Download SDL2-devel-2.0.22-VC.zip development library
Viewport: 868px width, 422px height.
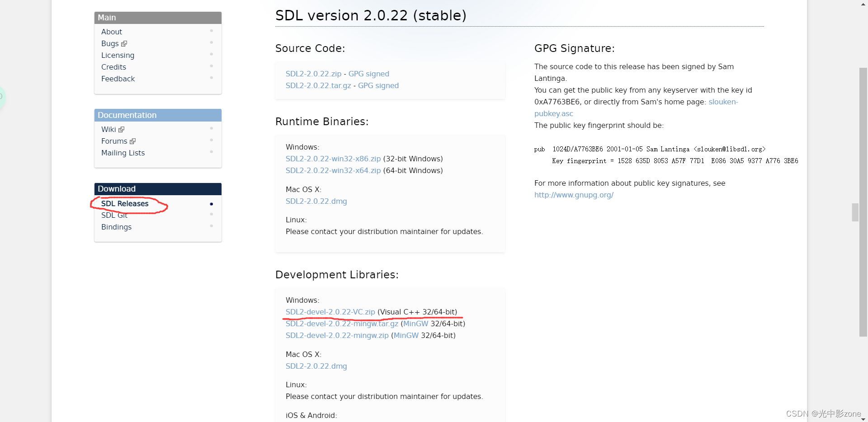click(x=330, y=312)
